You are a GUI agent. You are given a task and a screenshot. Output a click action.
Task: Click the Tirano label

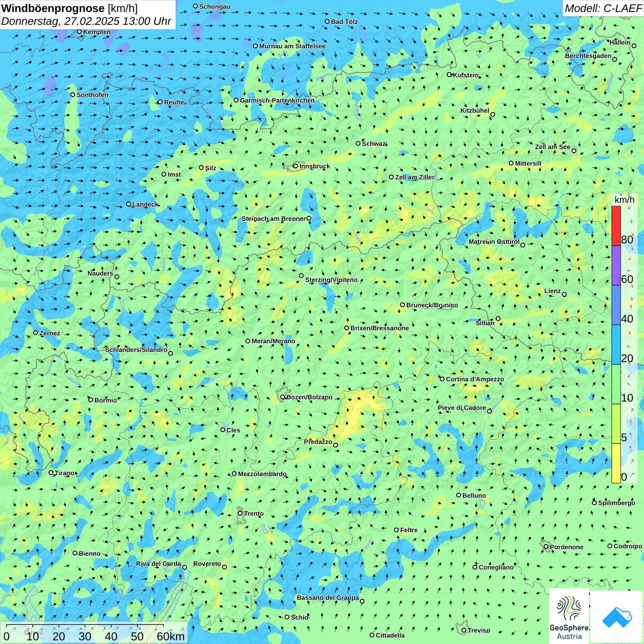64,473
